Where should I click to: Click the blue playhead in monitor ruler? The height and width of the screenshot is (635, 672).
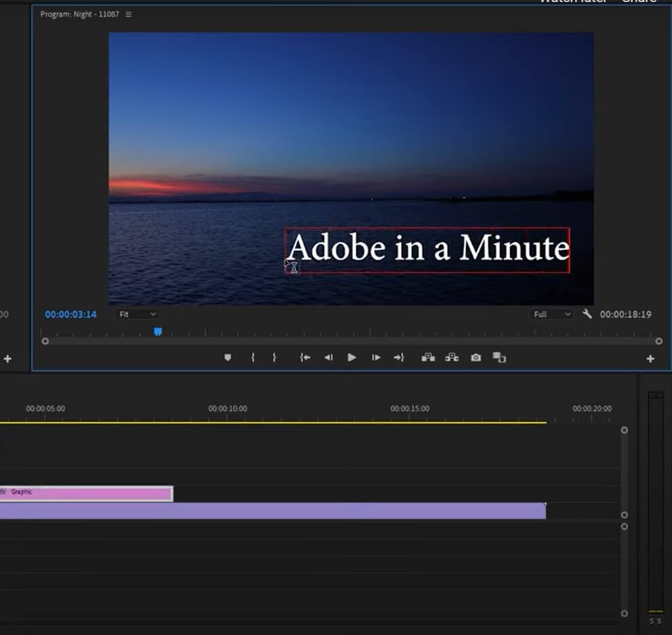158,331
